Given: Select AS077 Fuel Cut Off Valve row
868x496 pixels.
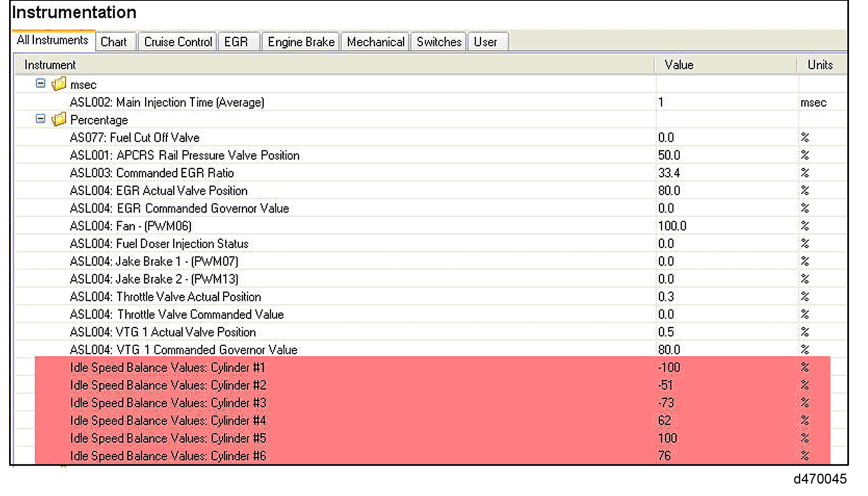Looking at the screenshot, I should click(x=135, y=138).
